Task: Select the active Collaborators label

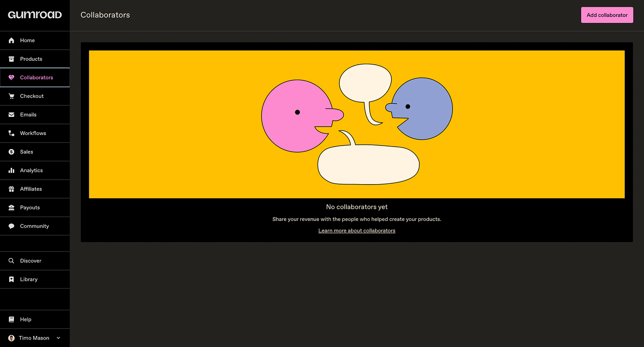Action: tap(36, 77)
